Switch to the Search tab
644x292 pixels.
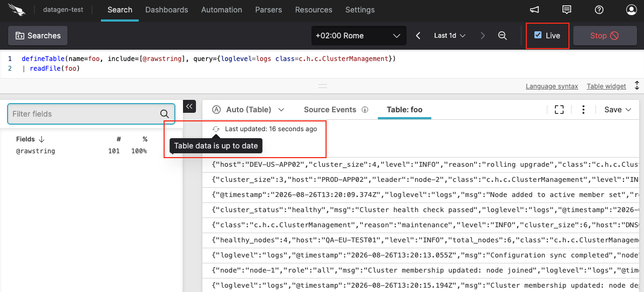click(120, 10)
